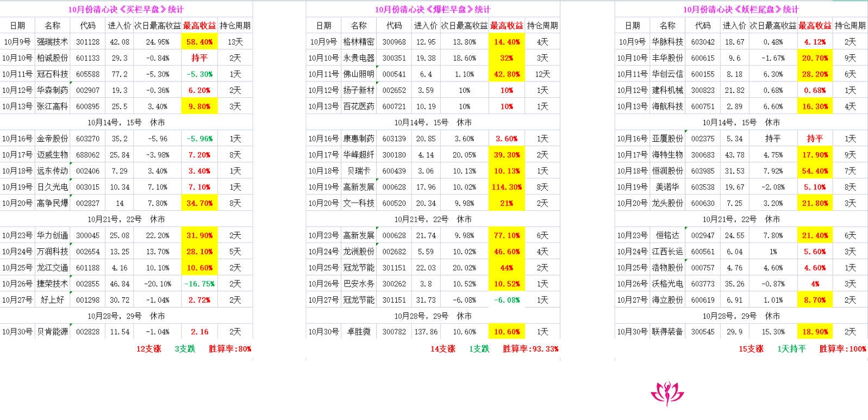This screenshot has height=420, width=868.
Task: Select the 文一科技 name cell
Action: (x=359, y=203)
